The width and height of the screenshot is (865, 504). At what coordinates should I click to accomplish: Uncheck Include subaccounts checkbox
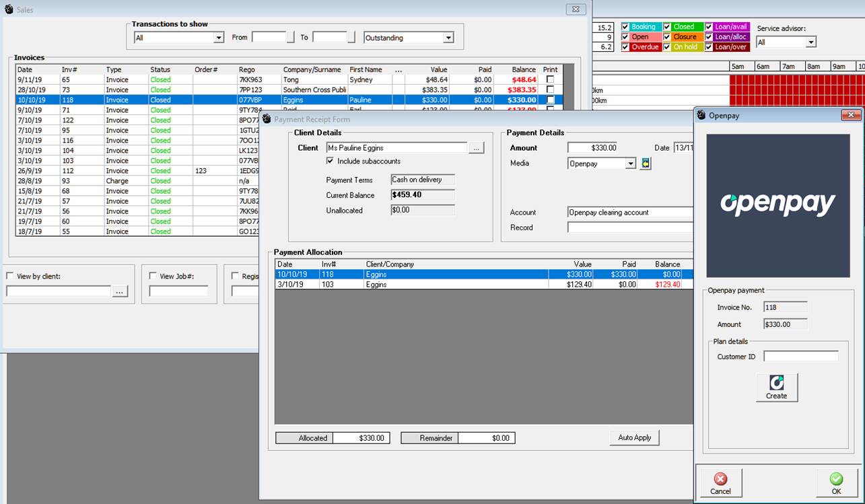coord(330,161)
